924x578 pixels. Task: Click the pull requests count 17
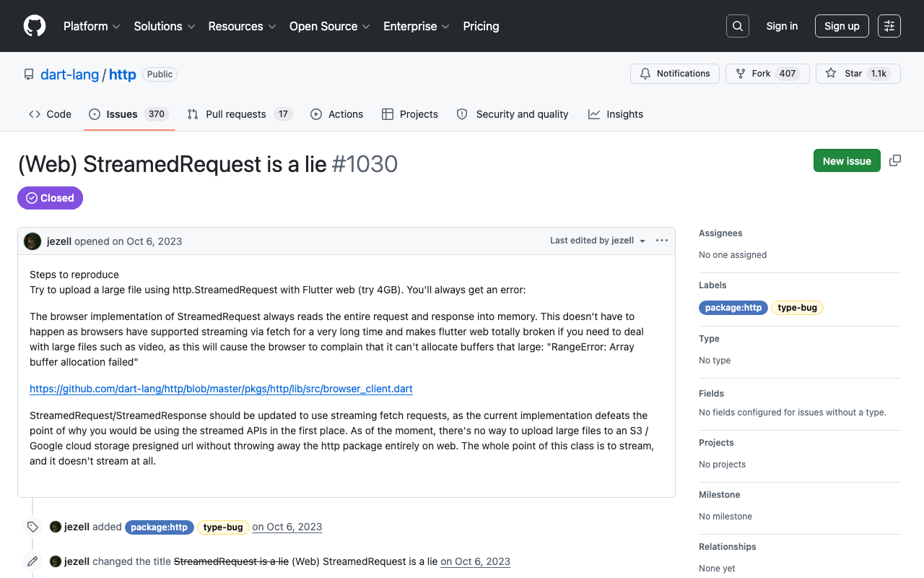(283, 114)
